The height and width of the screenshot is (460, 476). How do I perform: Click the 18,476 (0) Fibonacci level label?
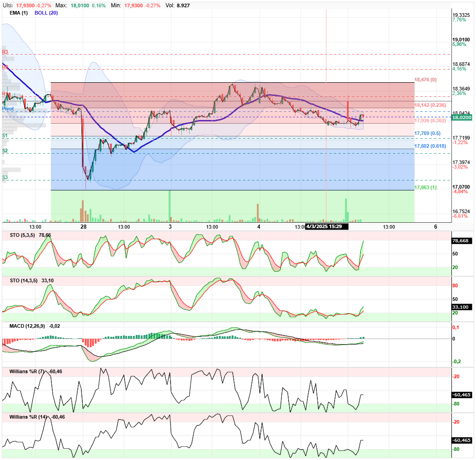[x=425, y=80]
